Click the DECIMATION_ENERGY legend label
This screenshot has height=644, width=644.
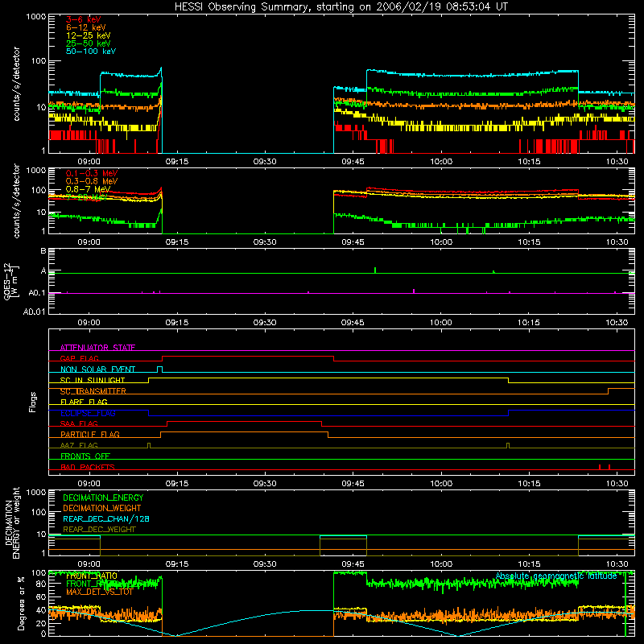(103, 497)
